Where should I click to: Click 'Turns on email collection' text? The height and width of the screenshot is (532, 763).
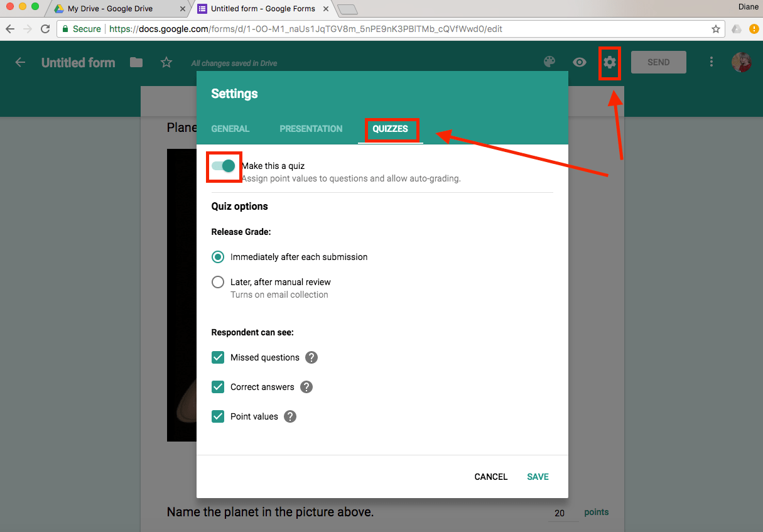pos(279,295)
